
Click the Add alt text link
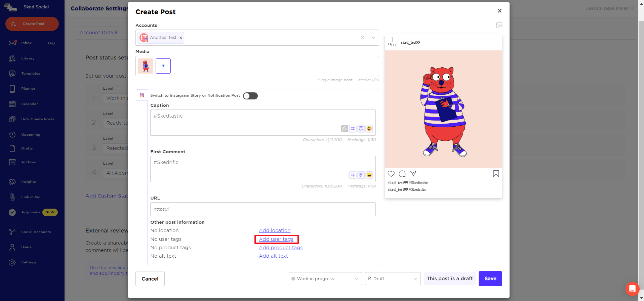point(273,256)
